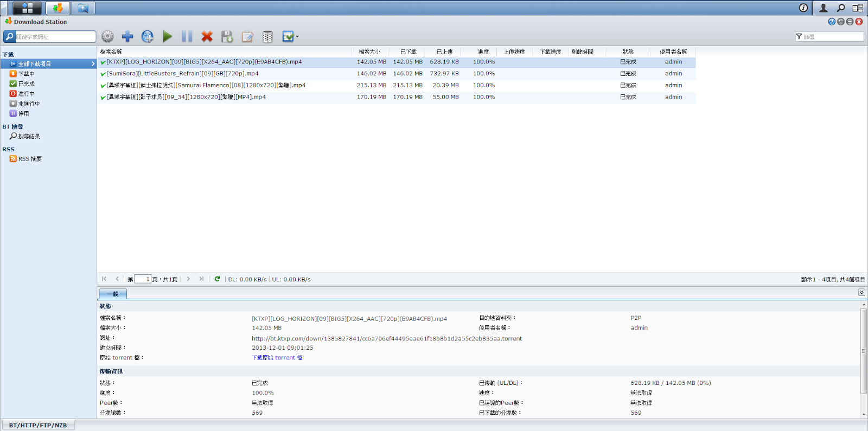The height and width of the screenshot is (431, 868).
Task: Go to last page in pager
Action: [x=201, y=279]
